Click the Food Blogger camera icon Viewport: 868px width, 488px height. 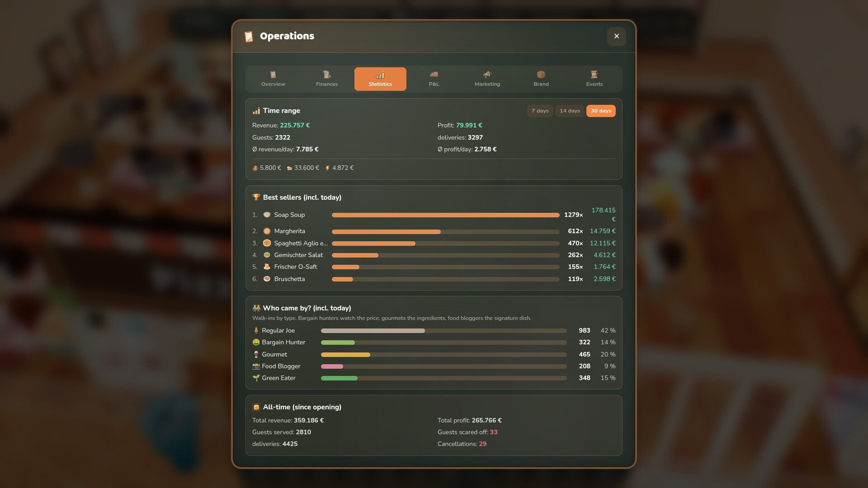click(x=256, y=366)
